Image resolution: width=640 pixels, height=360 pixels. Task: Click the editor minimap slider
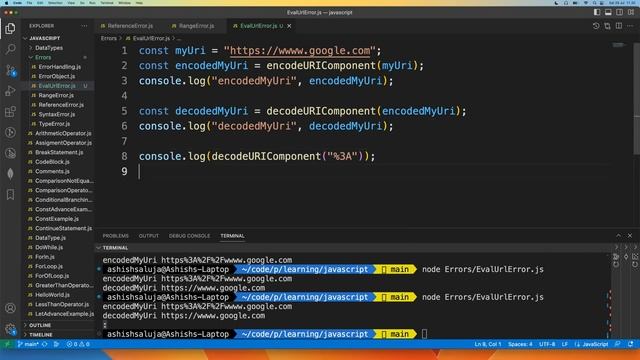pos(620,45)
